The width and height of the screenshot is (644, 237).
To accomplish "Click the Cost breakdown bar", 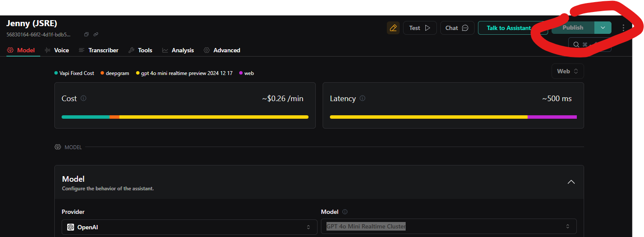I will (185, 117).
